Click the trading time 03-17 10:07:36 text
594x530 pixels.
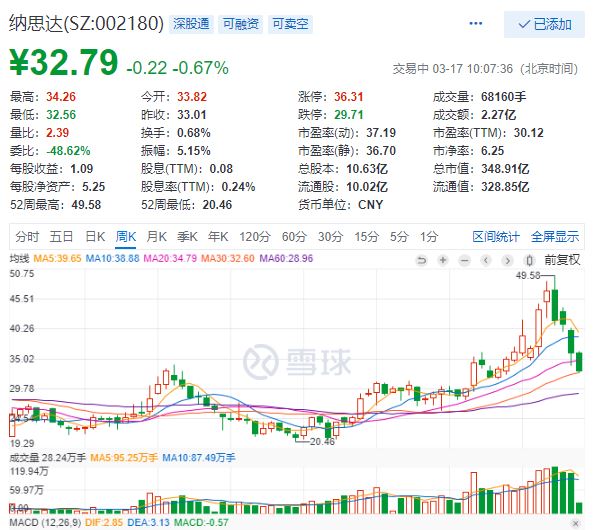(472, 69)
